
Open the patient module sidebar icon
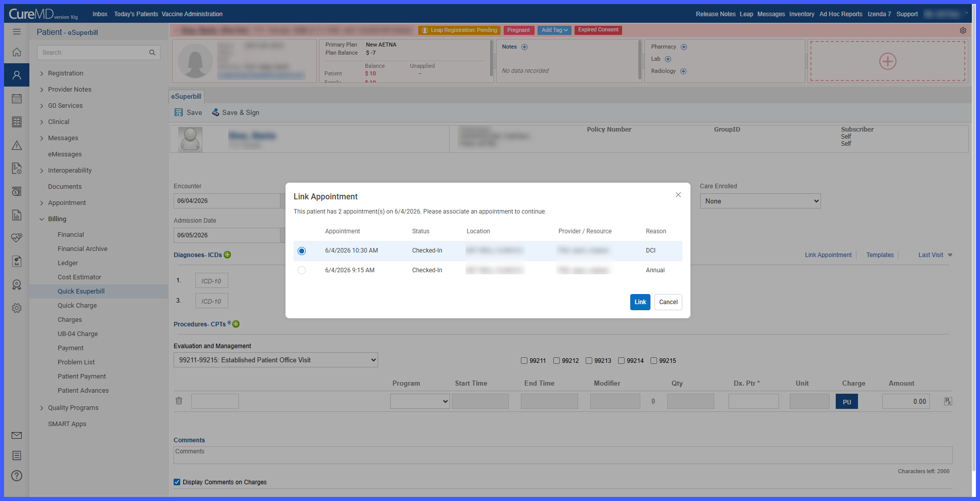(17, 75)
